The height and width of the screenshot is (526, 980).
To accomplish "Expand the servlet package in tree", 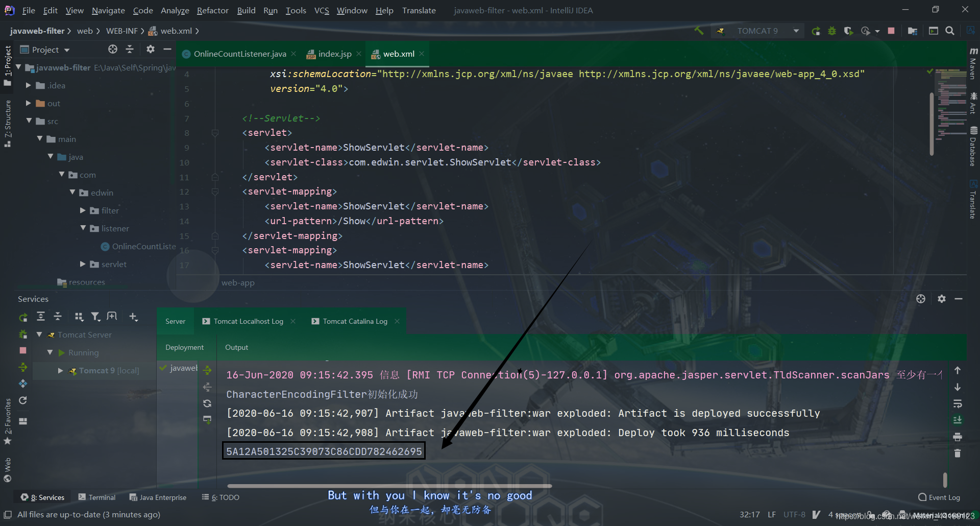I will point(83,264).
